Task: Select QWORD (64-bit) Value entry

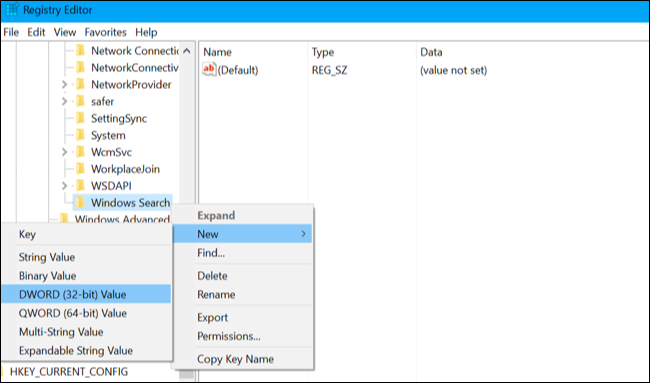Action: pos(73,313)
